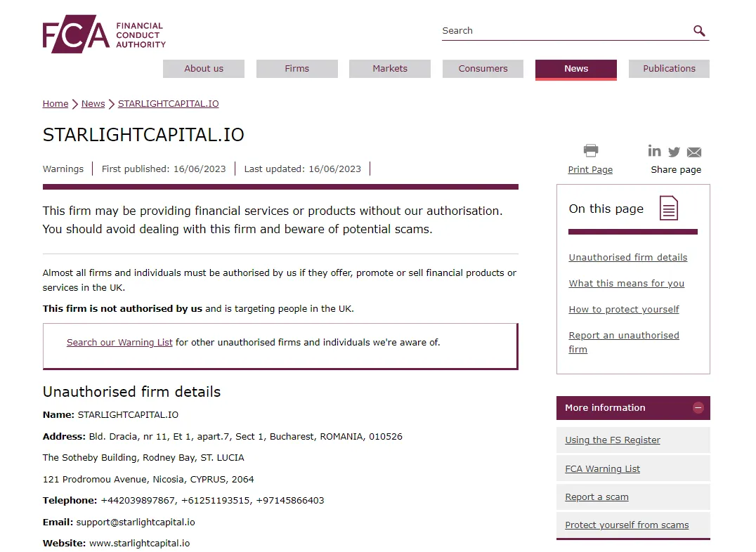
Task: Click This firm is not authorised by us text
Action: 122,308
